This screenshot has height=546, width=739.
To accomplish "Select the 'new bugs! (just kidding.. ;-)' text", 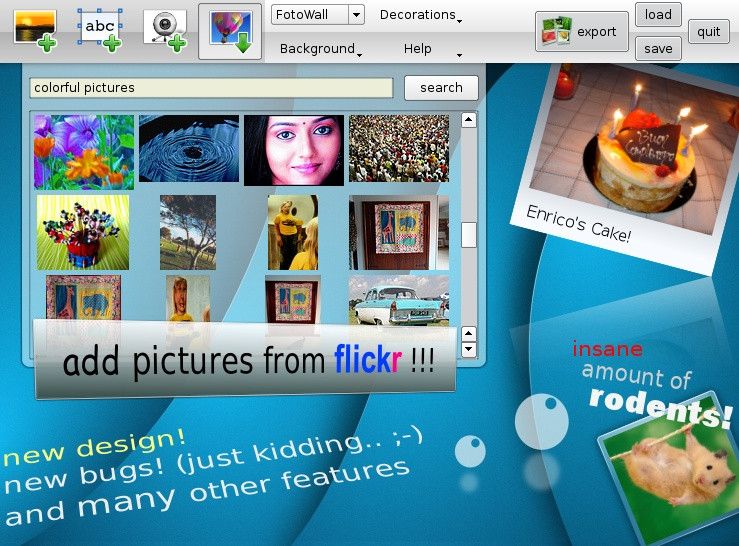I will click(213, 460).
